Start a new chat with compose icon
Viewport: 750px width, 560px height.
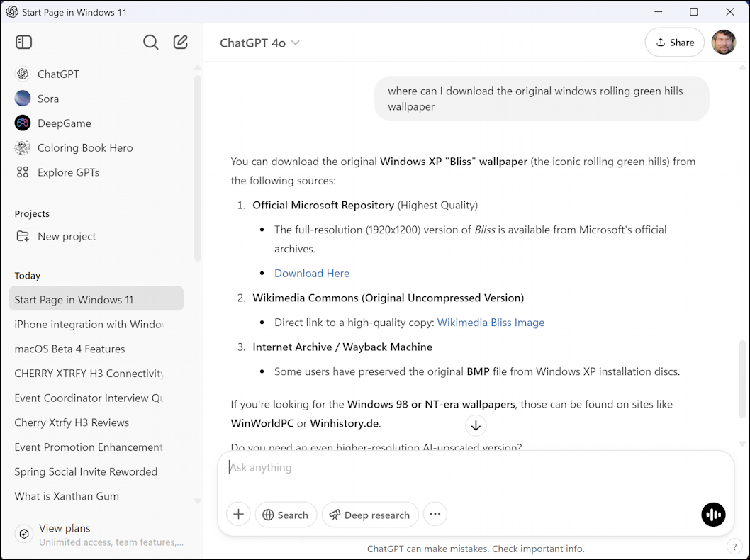(180, 42)
